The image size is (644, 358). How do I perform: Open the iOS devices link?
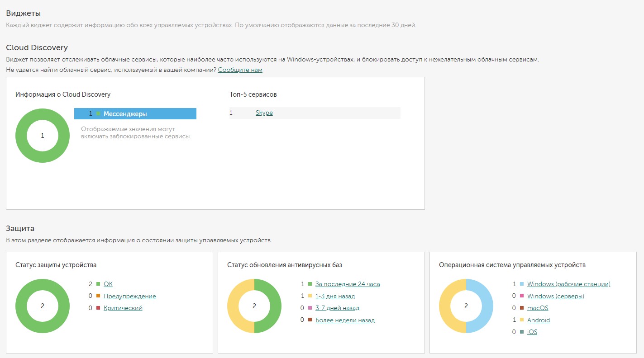coord(532,332)
